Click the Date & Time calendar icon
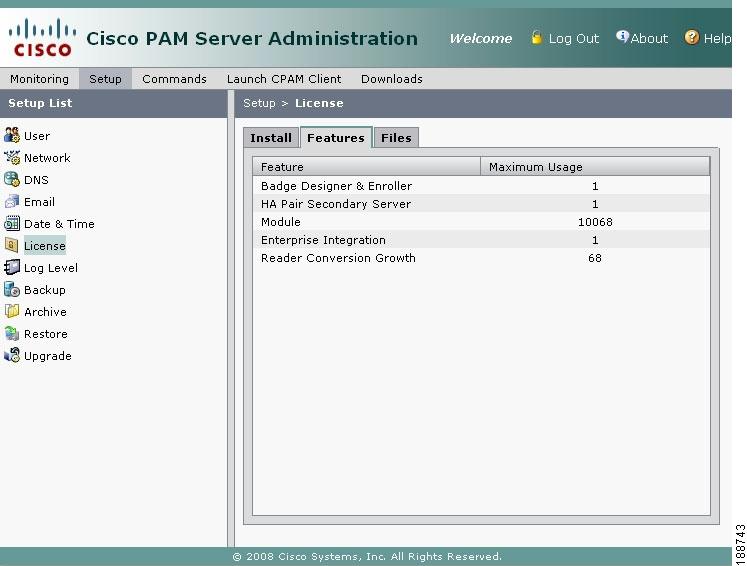Image resolution: width=747 pixels, height=566 pixels. pos(12,223)
